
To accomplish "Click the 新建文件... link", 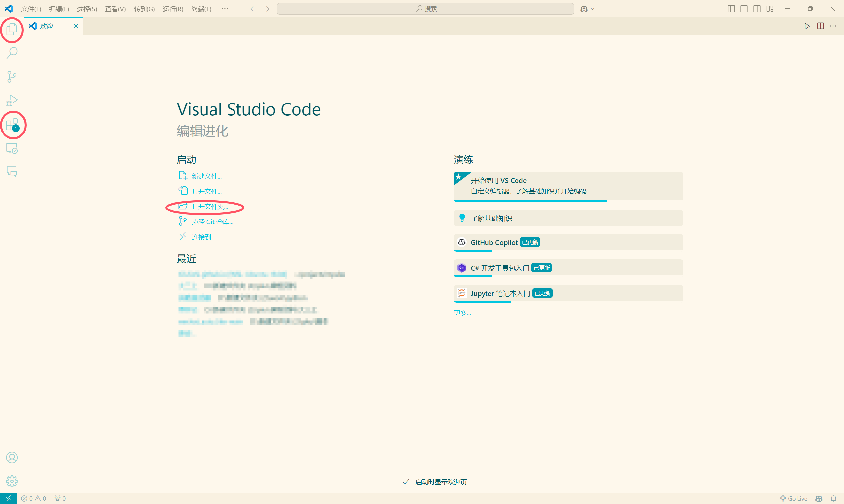I will pos(206,176).
